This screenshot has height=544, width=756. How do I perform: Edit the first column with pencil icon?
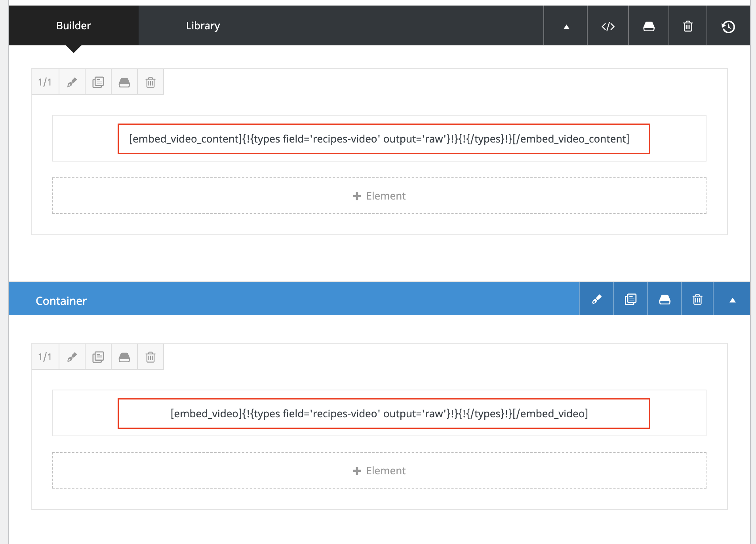click(x=72, y=82)
